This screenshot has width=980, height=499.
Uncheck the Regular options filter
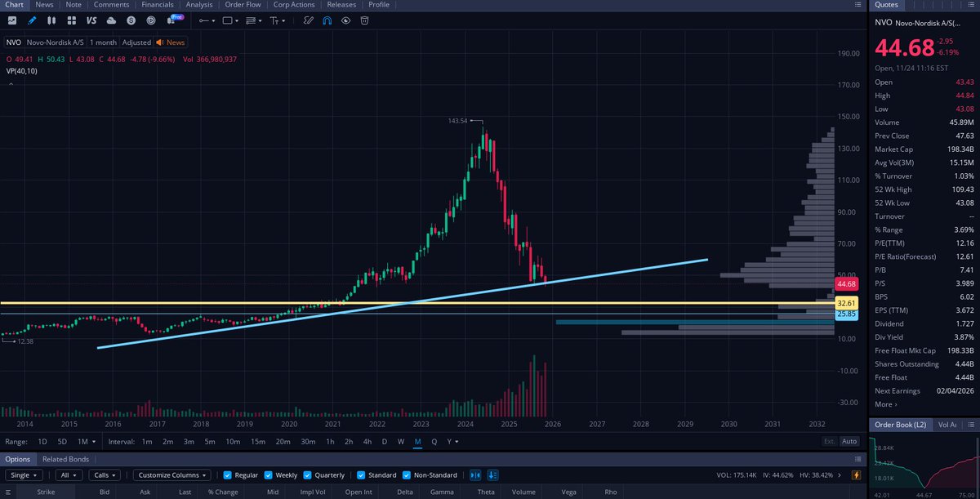click(x=226, y=474)
